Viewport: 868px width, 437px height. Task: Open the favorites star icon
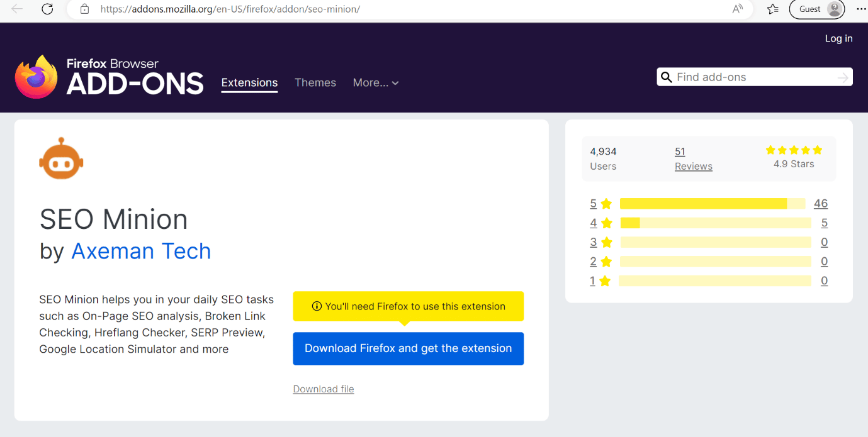[x=773, y=9]
